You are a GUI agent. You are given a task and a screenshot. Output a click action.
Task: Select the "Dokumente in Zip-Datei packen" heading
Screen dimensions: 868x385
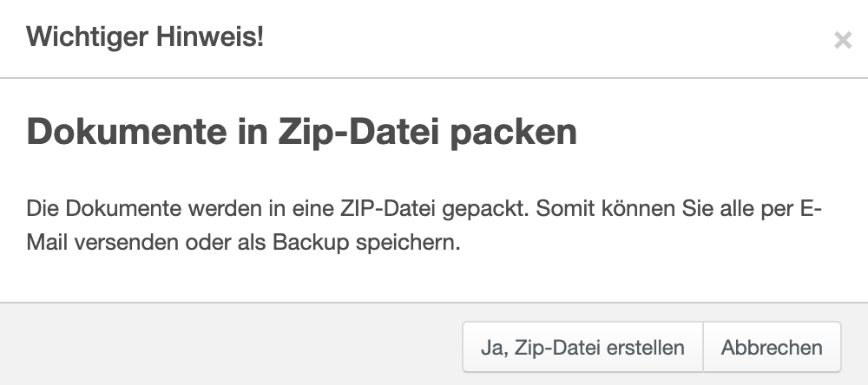(302, 133)
